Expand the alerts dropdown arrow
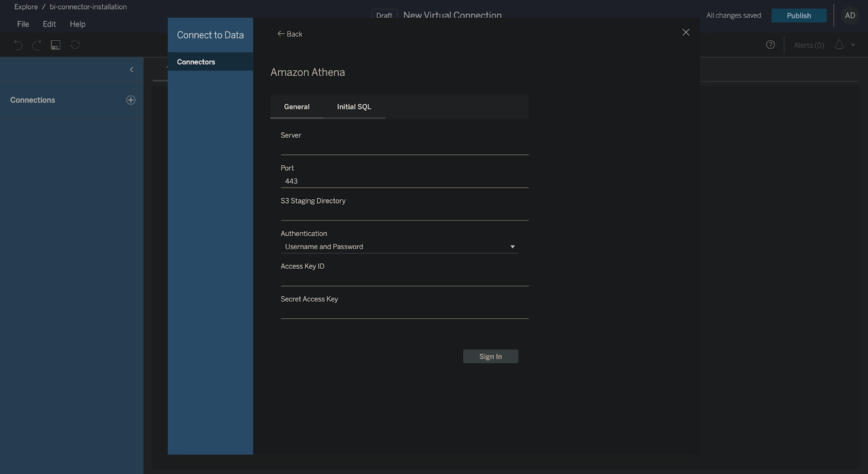The width and height of the screenshot is (868, 474). click(853, 45)
